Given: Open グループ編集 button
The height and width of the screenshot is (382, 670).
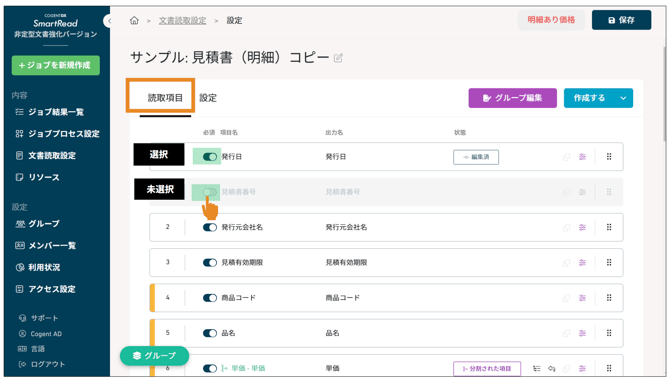Looking at the screenshot, I should click(512, 98).
